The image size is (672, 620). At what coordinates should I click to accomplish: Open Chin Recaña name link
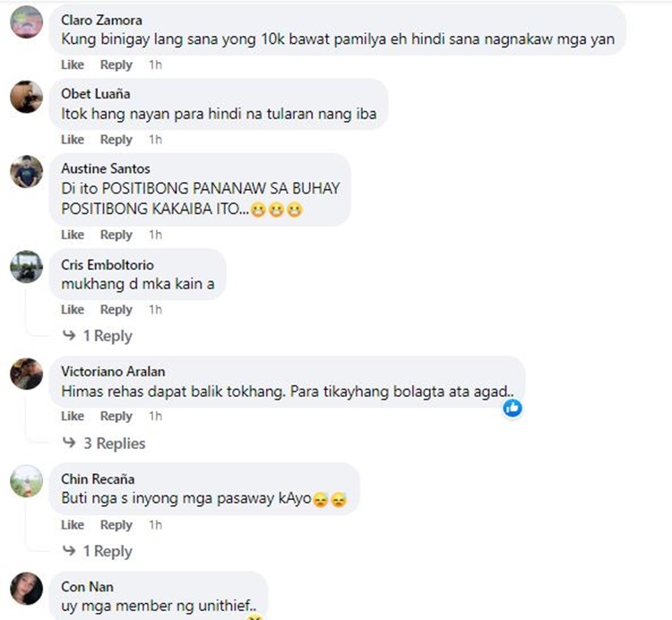(x=98, y=479)
